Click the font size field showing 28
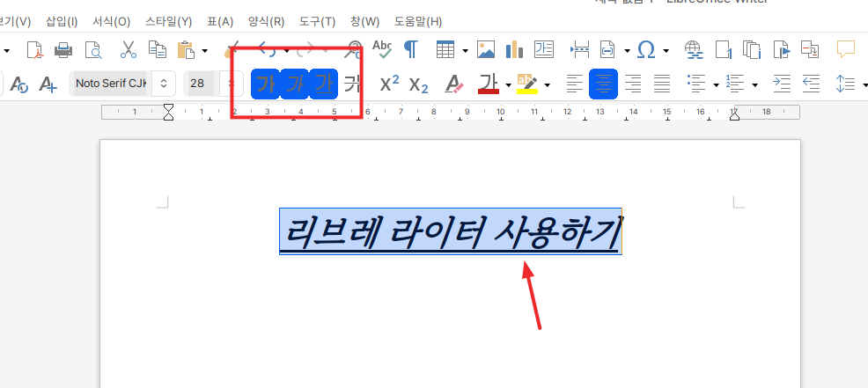 pos(199,84)
